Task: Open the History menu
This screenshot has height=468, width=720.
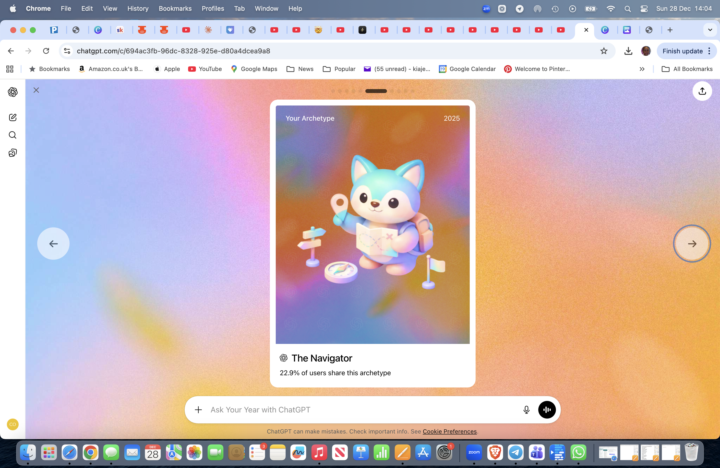Action: click(x=138, y=8)
